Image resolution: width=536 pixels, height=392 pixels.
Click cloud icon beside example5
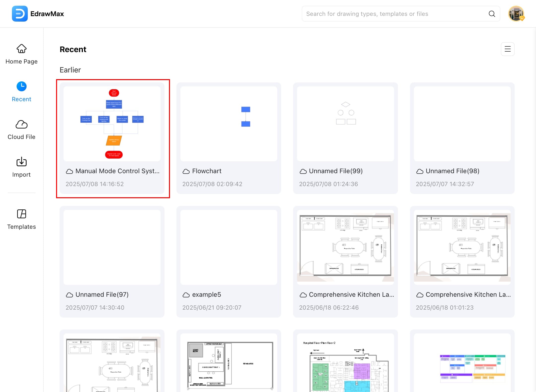(186, 295)
